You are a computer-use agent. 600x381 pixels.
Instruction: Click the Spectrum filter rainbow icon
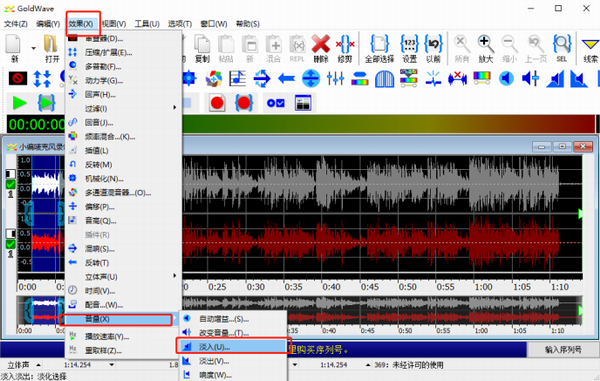tap(482, 78)
